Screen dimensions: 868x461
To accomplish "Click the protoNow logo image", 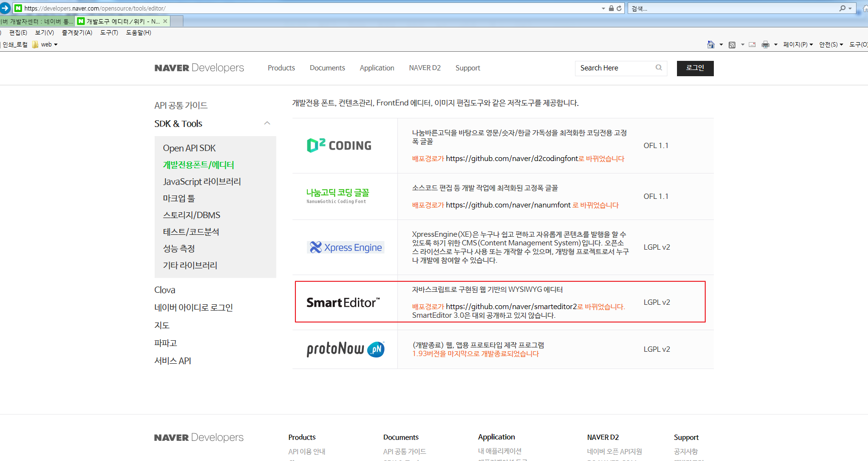I will (x=345, y=349).
